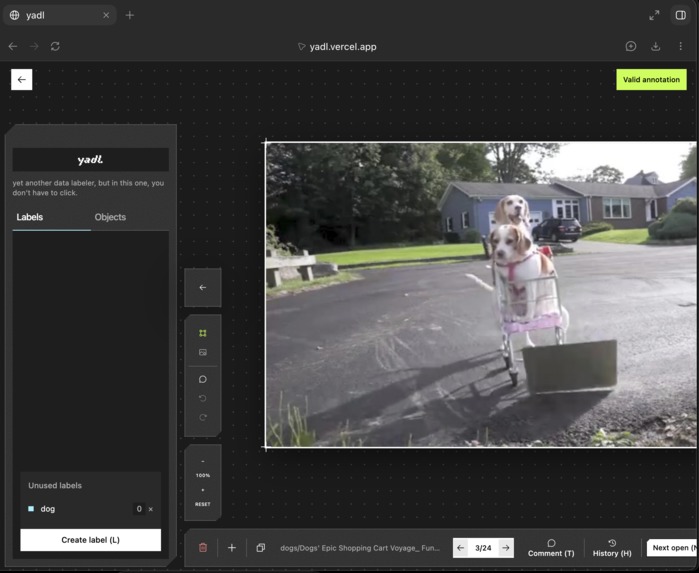
Task: Click the 3/24 image counter
Action: (x=483, y=548)
